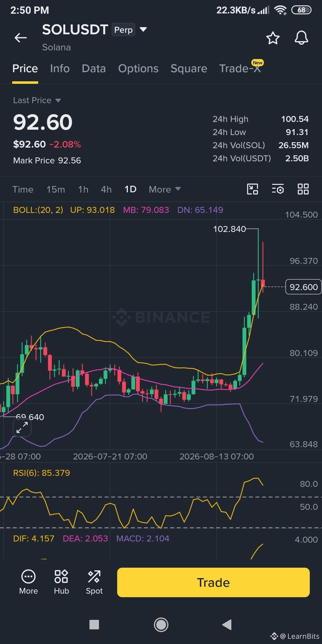Switch to the Trade-X tab
Image resolution: width=322 pixels, height=644 pixels.
(240, 69)
